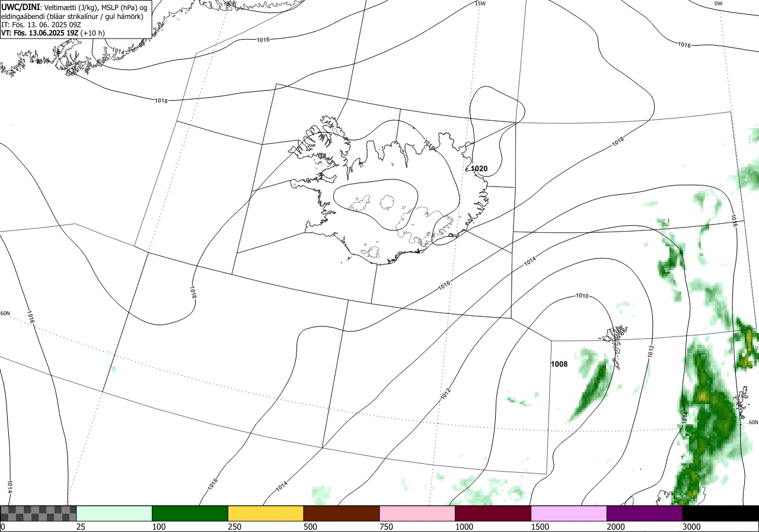Click the legend tick label "1000"
The height and width of the screenshot is (532, 759).
pyautogui.click(x=464, y=527)
